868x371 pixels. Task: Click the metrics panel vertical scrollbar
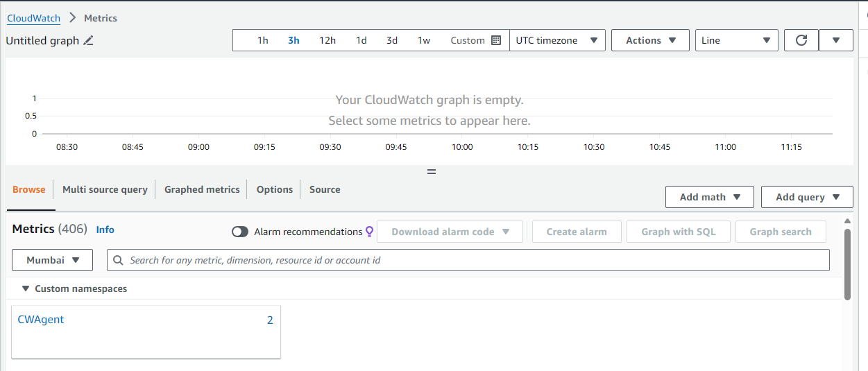847,265
